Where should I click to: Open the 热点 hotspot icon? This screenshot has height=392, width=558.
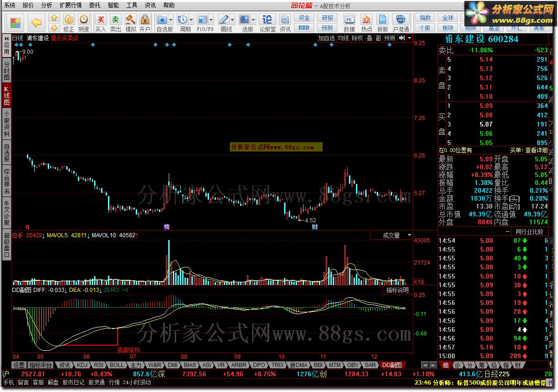[x=367, y=22]
